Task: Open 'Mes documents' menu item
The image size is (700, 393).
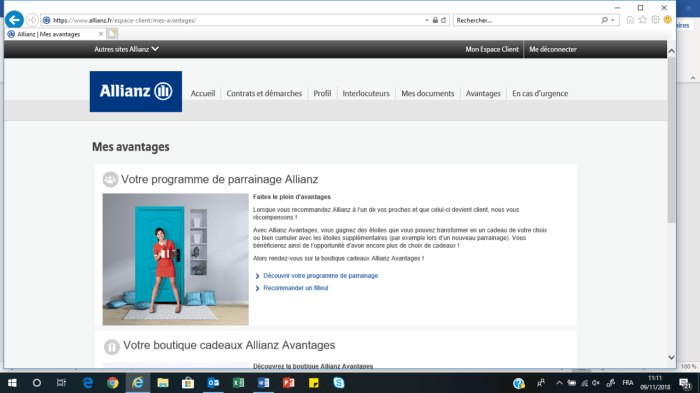Action: click(427, 93)
